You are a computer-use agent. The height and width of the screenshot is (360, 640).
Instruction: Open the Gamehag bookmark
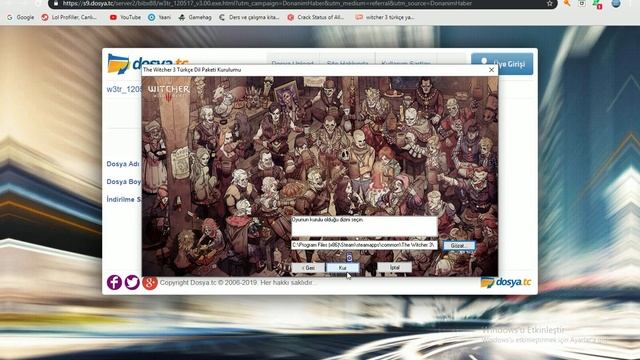click(195, 18)
